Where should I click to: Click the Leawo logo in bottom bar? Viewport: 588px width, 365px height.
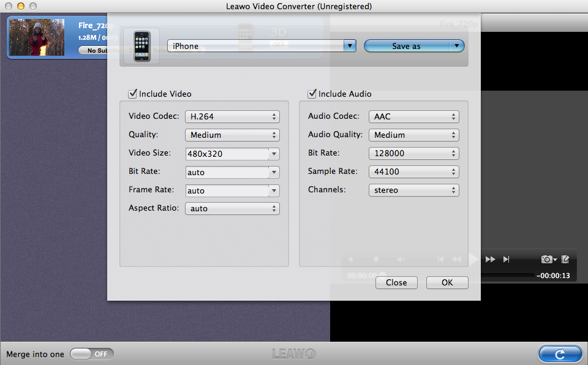click(294, 354)
